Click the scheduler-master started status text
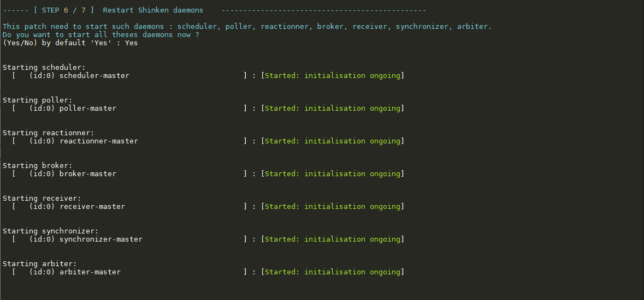Viewport: 644px width, 300px height. point(333,76)
